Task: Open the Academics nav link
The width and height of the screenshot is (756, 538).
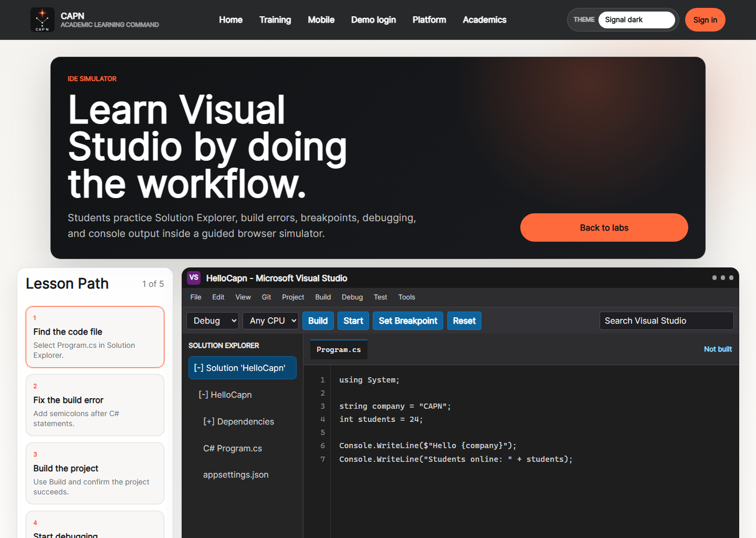Action: coord(485,20)
